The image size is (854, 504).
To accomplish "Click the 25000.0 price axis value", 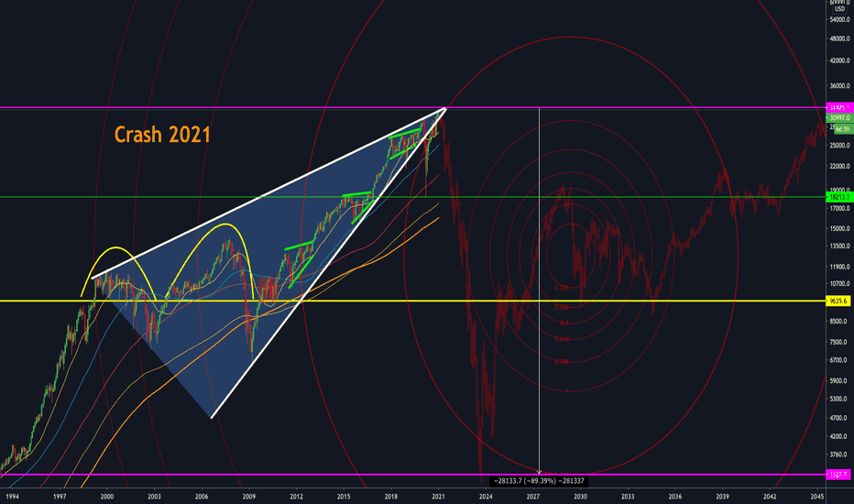I will pos(839,146).
